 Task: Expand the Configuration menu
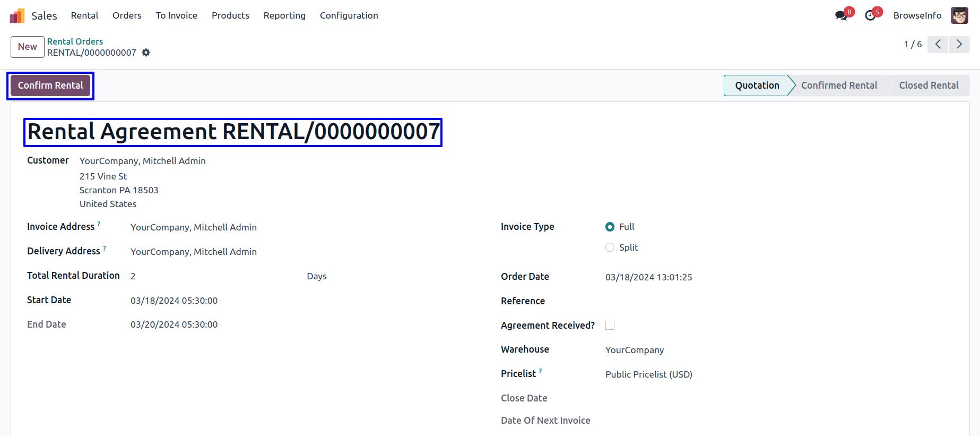pos(349,15)
